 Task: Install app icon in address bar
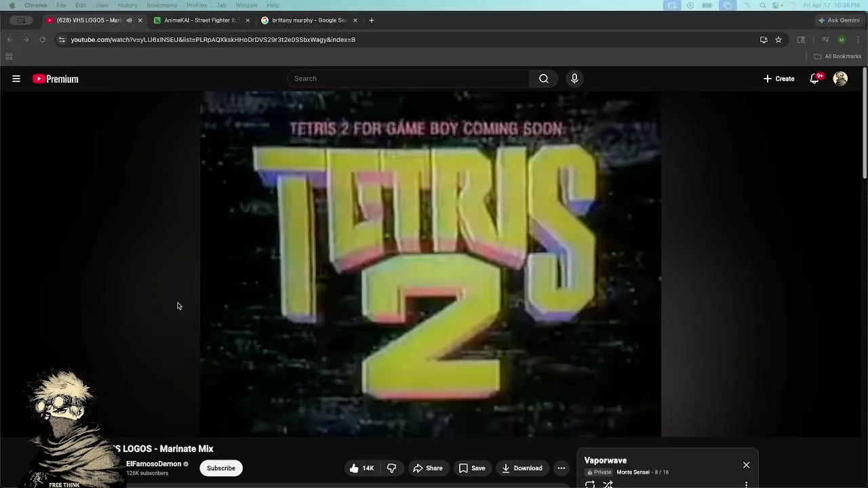point(764,40)
